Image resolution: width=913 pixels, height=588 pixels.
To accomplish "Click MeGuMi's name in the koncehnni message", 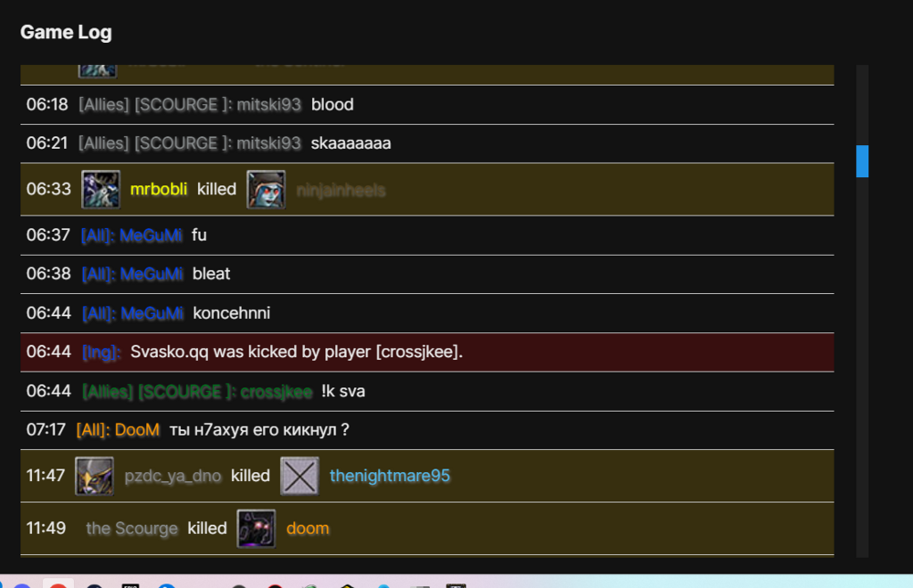I will 152,313.
